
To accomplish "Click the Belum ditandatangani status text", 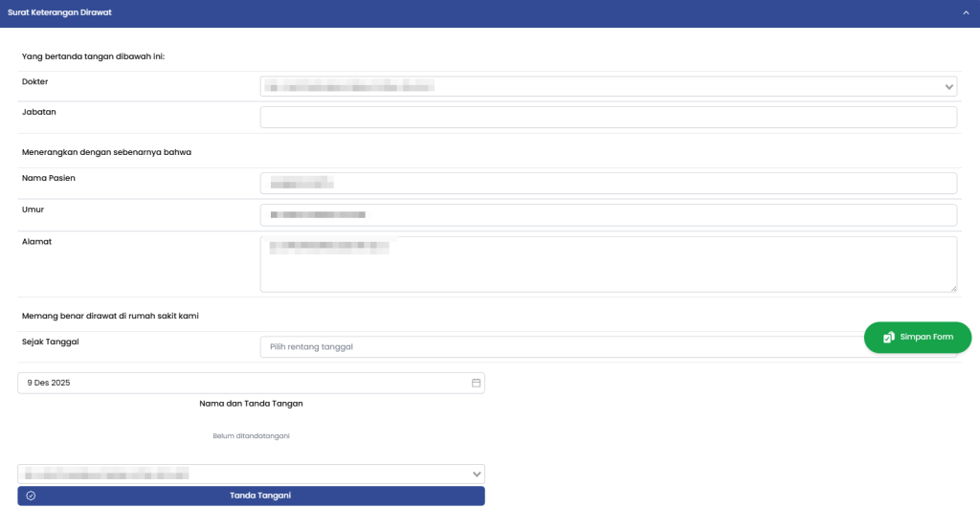I will tap(251, 435).
